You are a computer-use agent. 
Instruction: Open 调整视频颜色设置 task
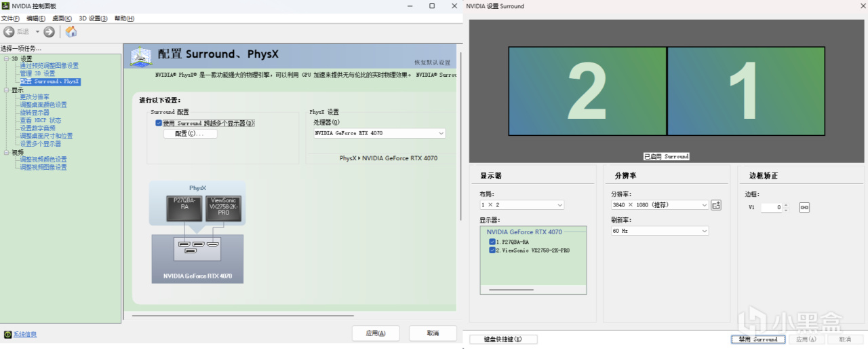pyautogui.click(x=43, y=160)
